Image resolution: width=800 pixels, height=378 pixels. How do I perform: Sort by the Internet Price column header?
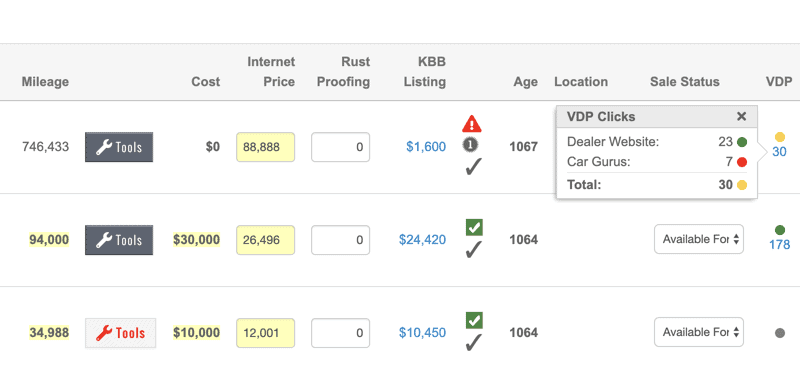click(x=271, y=72)
